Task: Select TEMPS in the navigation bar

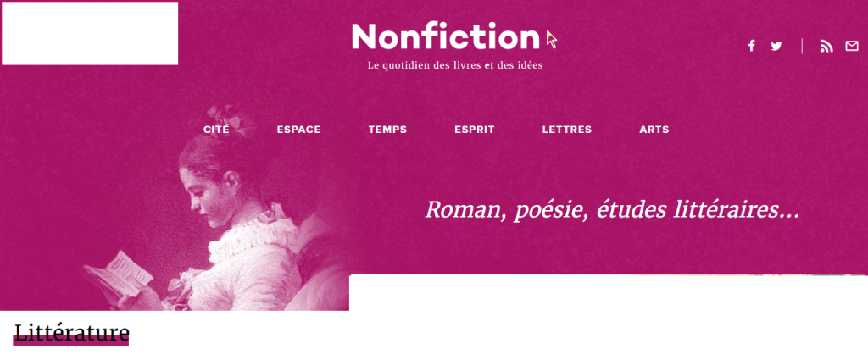Action: coord(387,130)
